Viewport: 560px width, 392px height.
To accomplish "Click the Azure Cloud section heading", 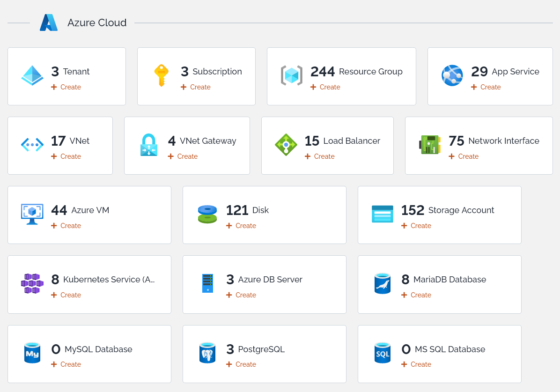I will (97, 22).
